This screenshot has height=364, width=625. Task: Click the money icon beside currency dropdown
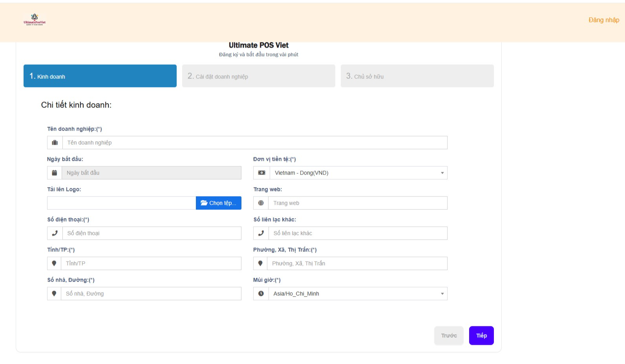click(261, 173)
